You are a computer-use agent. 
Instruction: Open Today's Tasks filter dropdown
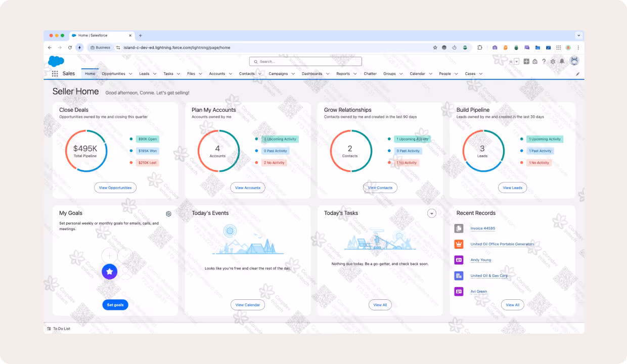coord(431,213)
